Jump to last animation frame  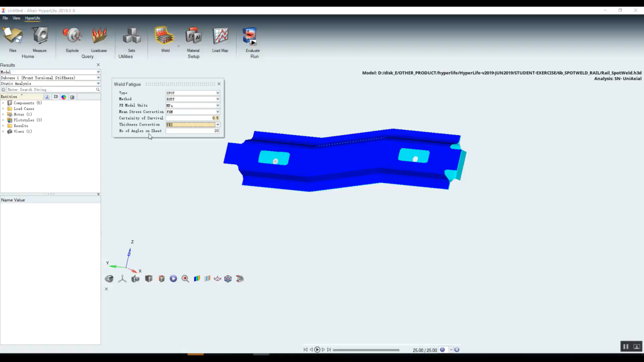coord(329,350)
